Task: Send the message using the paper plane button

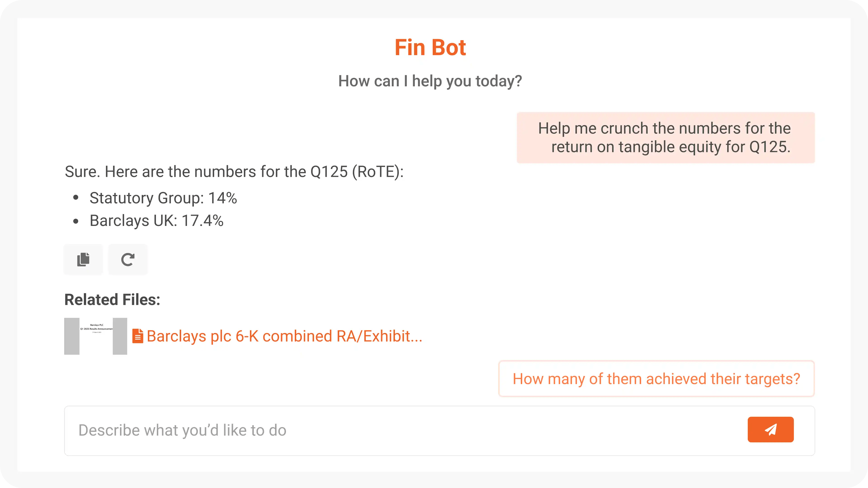Action: point(770,429)
